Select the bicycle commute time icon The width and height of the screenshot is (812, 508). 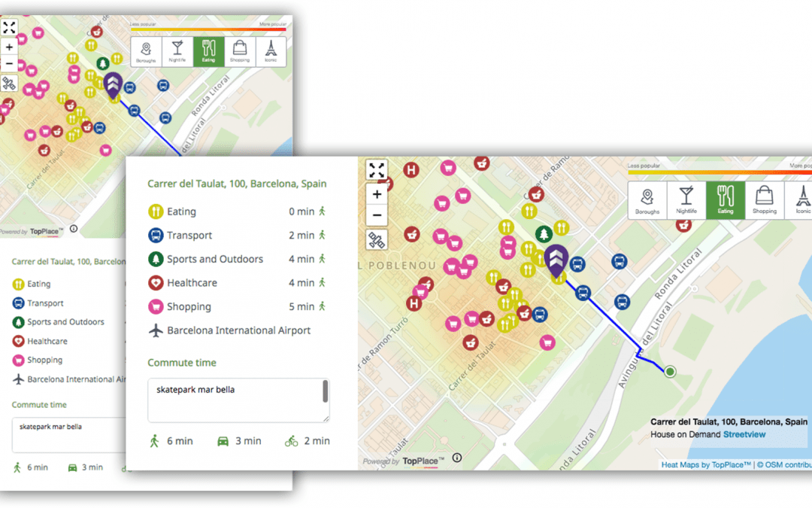click(x=291, y=441)
